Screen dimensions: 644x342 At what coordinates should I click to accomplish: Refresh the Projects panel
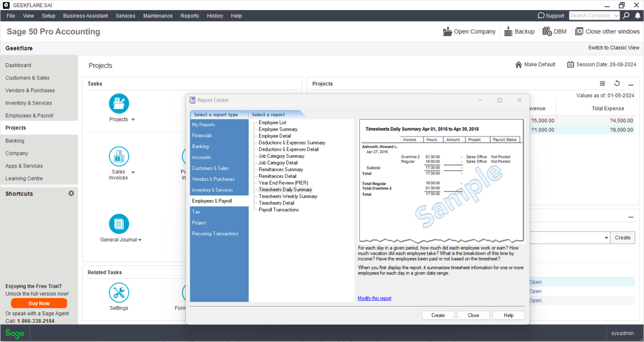coord(617,83)
